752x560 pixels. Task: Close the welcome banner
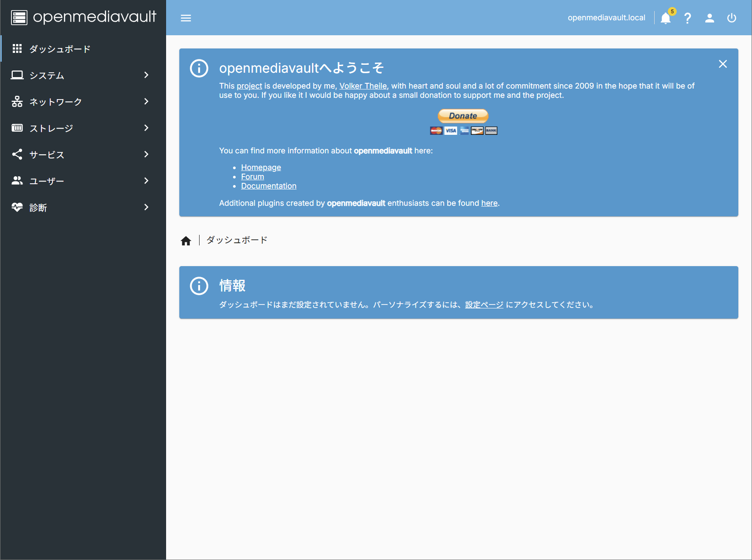(723, 64)
